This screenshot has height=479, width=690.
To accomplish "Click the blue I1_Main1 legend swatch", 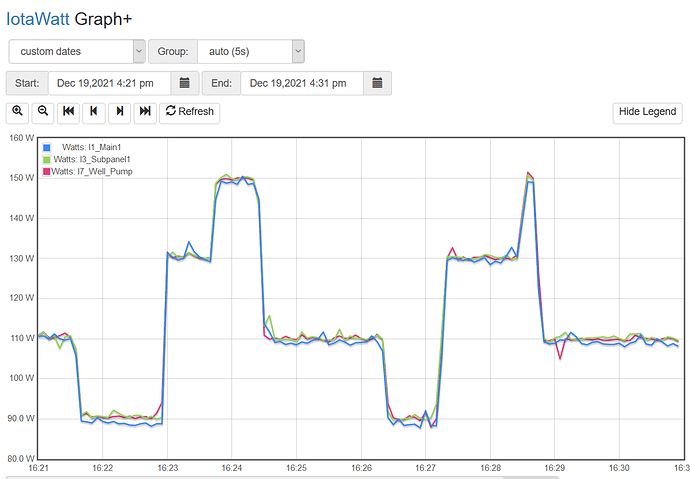I will [47, 147].
